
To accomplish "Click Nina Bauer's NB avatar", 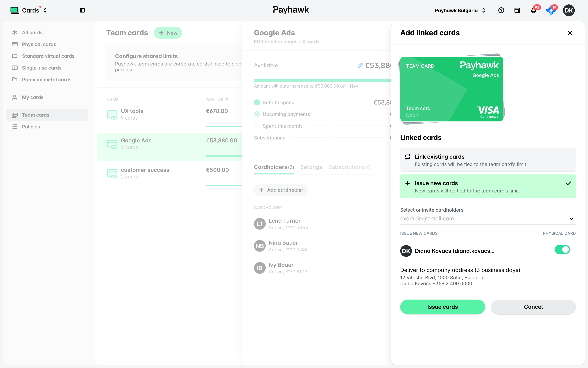I will 260,246.
